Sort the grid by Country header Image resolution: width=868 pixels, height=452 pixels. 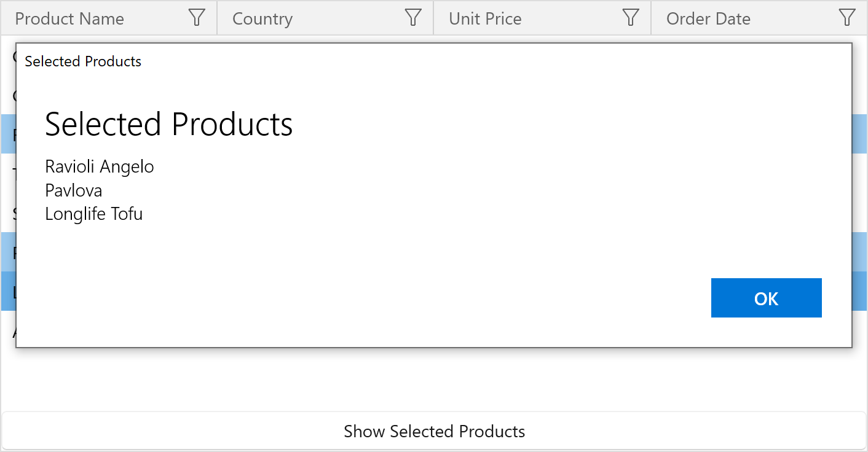click(x=263, y=18)
